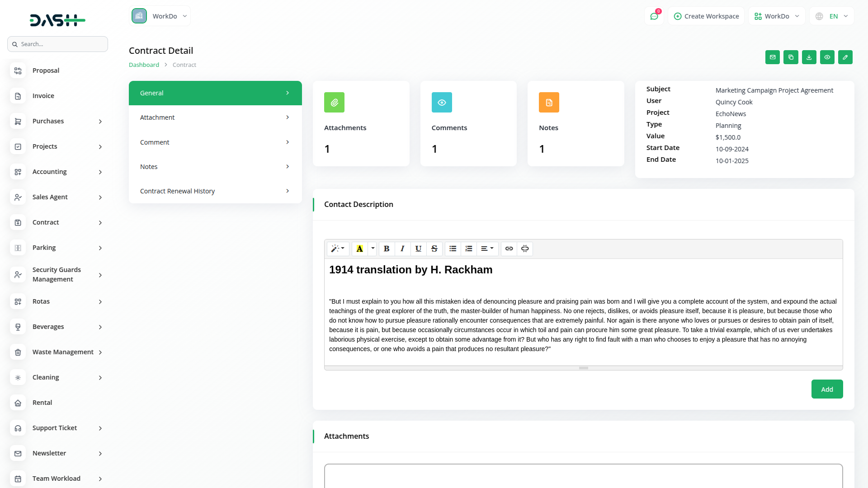The image size is (868, 488).
Task: Click the subject 'Marketing Campaign Project Agreement'
Action: 774,90
